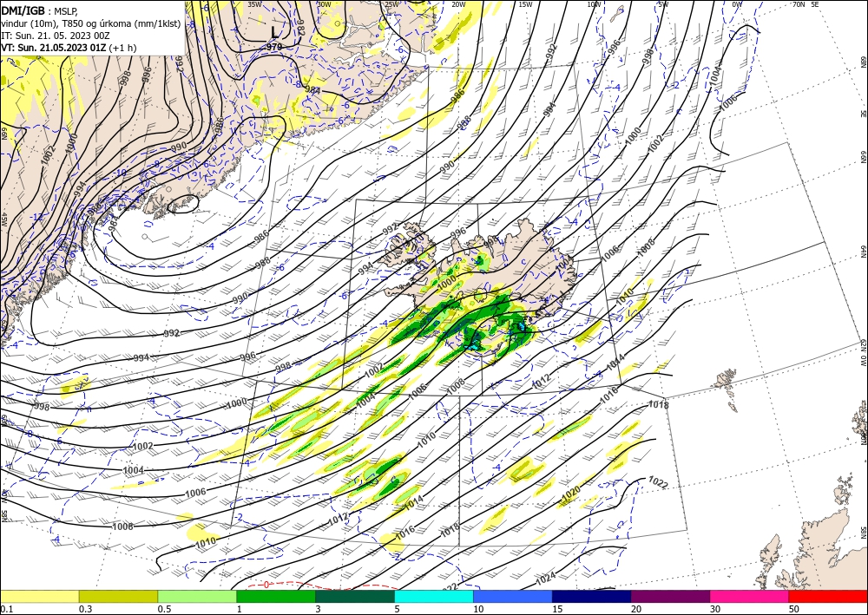
Task: Click the L low-pressure marker
Action: click(x=275, y=33)
